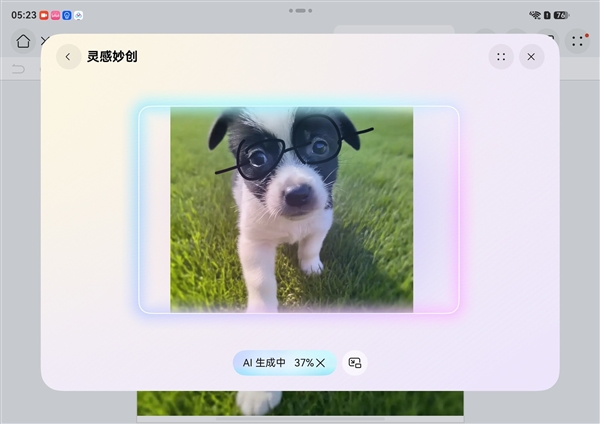600x424 pixels.
Task: Go back from 灵感妙创 panel
Action: (68, 57)
